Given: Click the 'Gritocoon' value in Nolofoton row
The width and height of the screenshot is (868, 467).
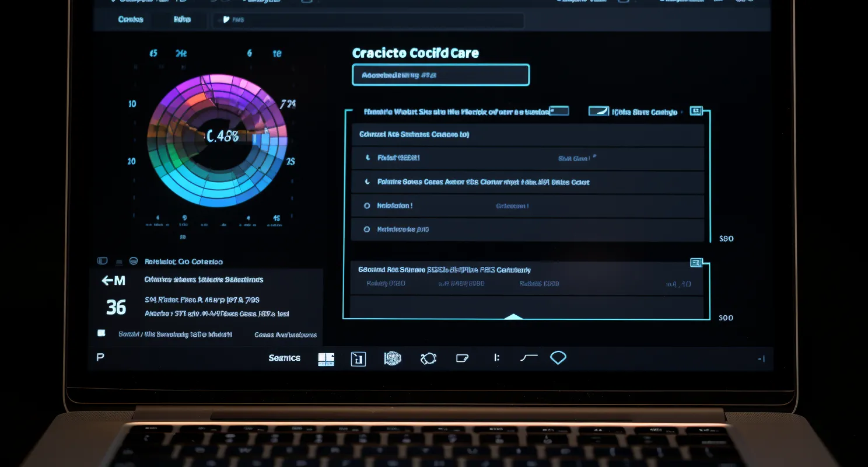Looking at the screenshot, I should pyautogui.click(x=512, y=206).
